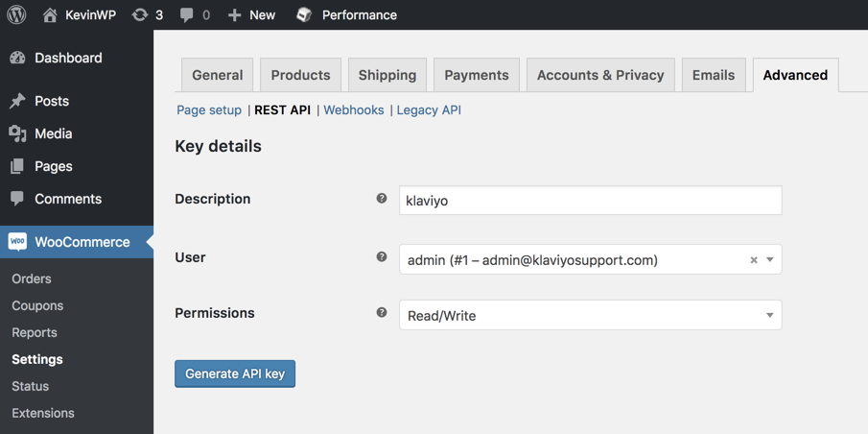
Task: Open the Webhooks link
Action: [353, 110]
